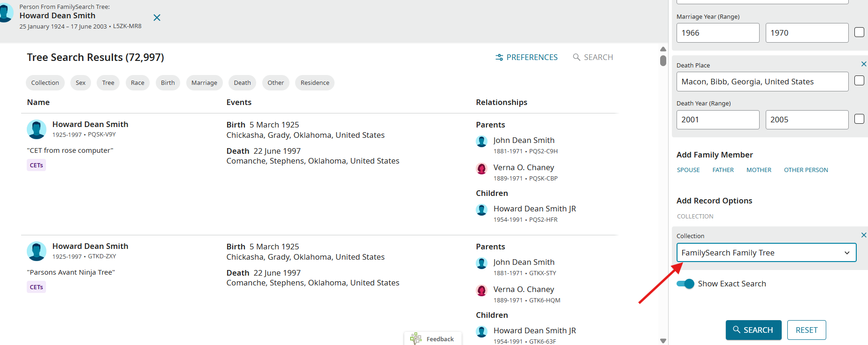Click the Death Place input field

pos(762,82)
